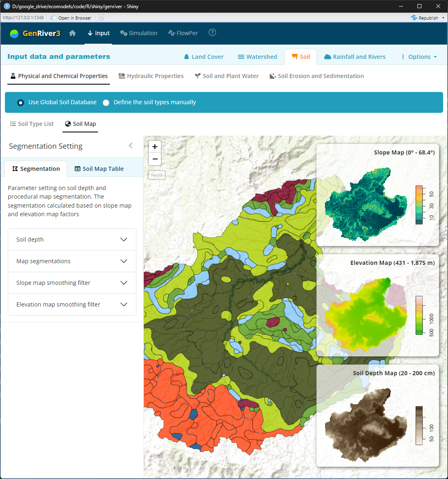Click the Republish icon
Screen dimensions: 448x479
click(x=414, y=18)
